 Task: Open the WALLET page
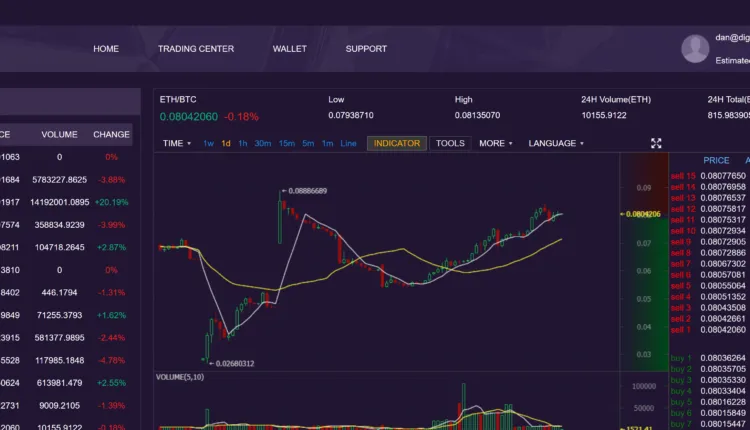coord(289,49)
